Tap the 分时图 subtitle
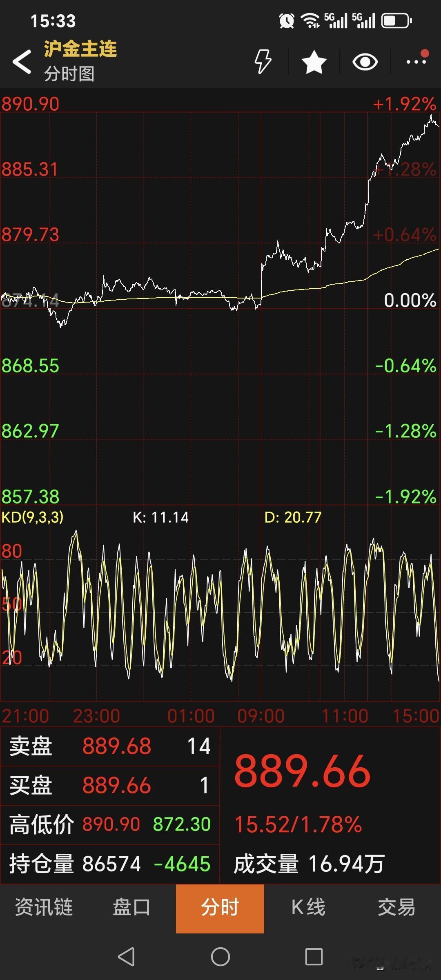This screenshot has width=441, height=980. (69, 74)
